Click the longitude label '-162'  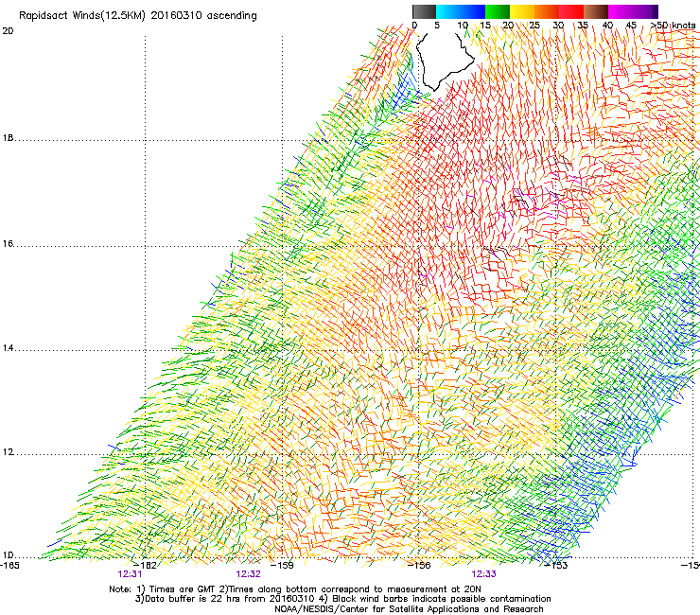(x=147, y=566)
